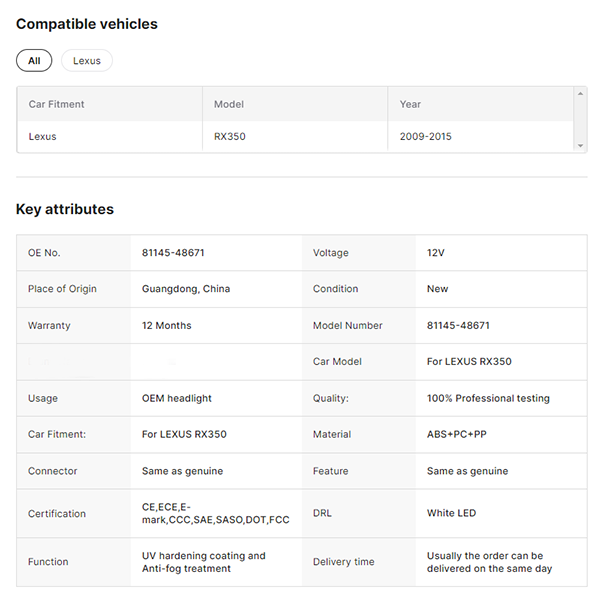This screenshot has width=600, height=600.
Task: Click the Compatible vehicles heading
Action: [87, 24]
